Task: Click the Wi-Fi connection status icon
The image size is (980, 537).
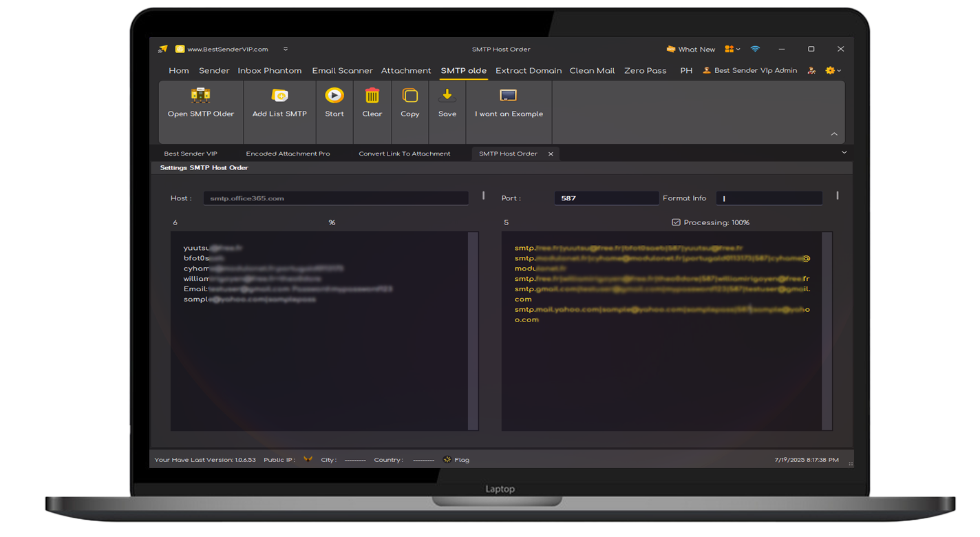Action: click(755, 49)
